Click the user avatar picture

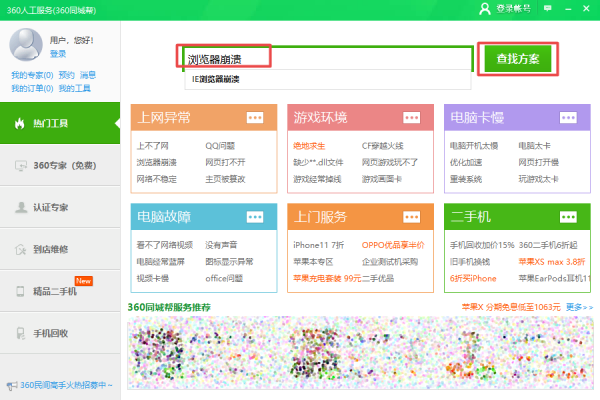point(26,44)
